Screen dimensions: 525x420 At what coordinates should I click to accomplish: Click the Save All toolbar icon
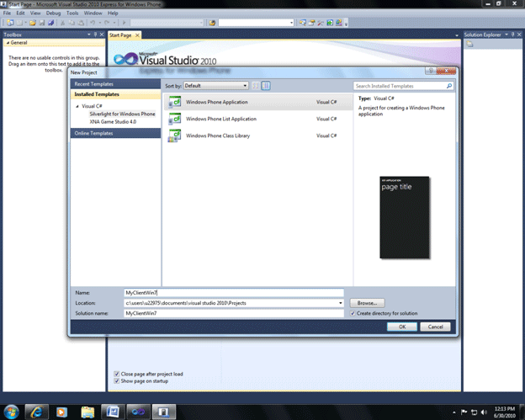pyautogui.click(x=50, y=23)
